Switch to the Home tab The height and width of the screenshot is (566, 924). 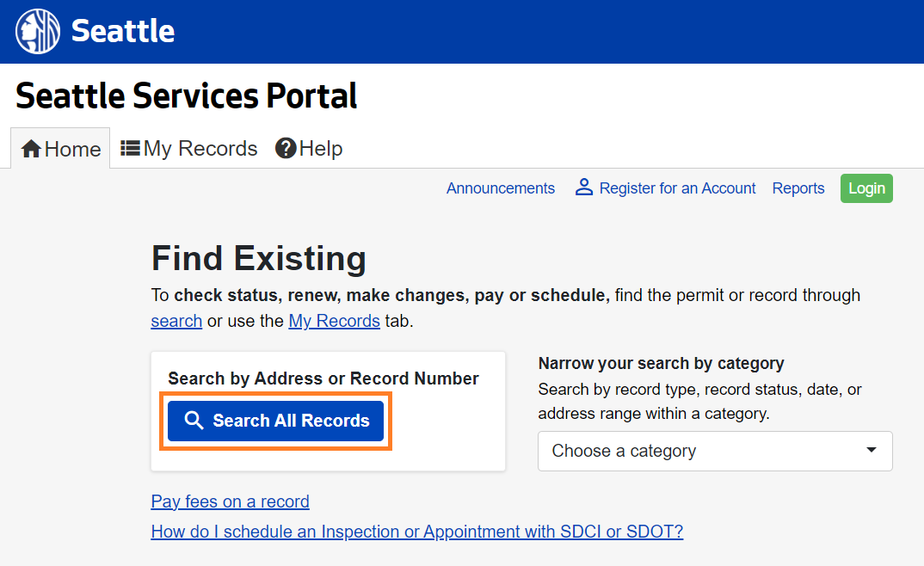click(x=61, y=149)
